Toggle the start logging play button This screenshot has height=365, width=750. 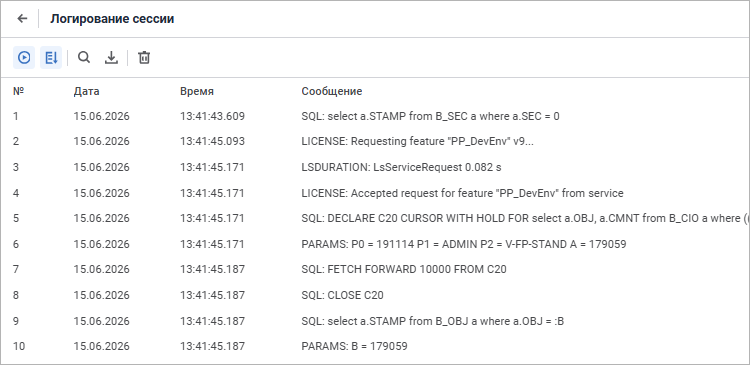pos(24,58)
